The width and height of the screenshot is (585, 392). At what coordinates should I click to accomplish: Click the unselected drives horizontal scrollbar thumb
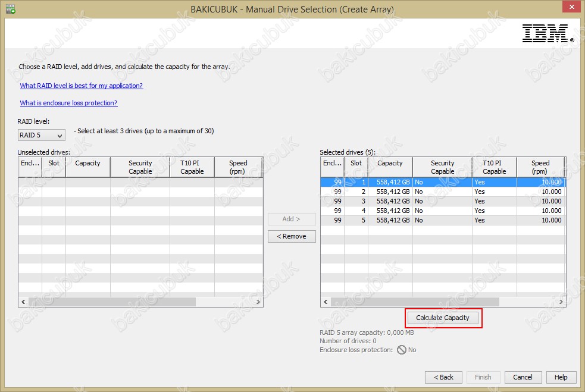112,302
